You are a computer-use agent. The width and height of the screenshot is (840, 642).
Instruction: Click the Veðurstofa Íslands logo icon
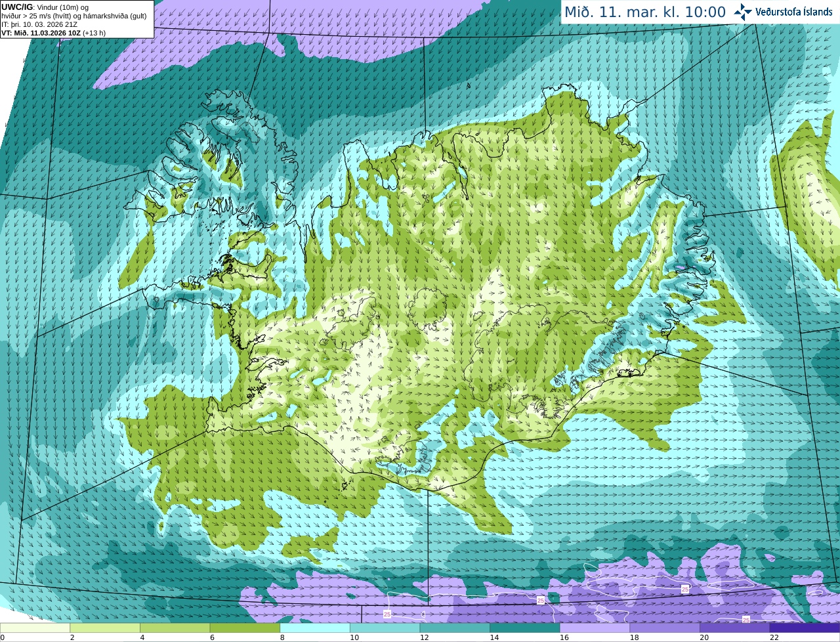[743, 12]
